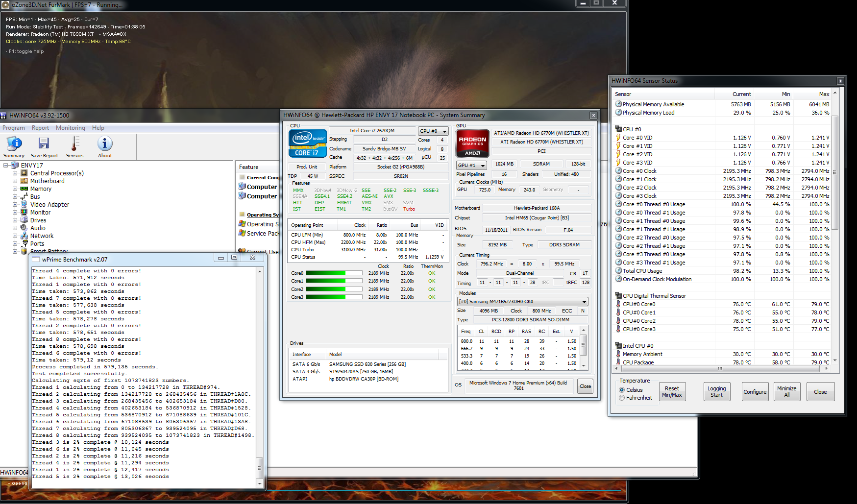Click the Sensor column header
This screenshot has height=504, width=857.
pyautogui.click(x=663, y=94)
